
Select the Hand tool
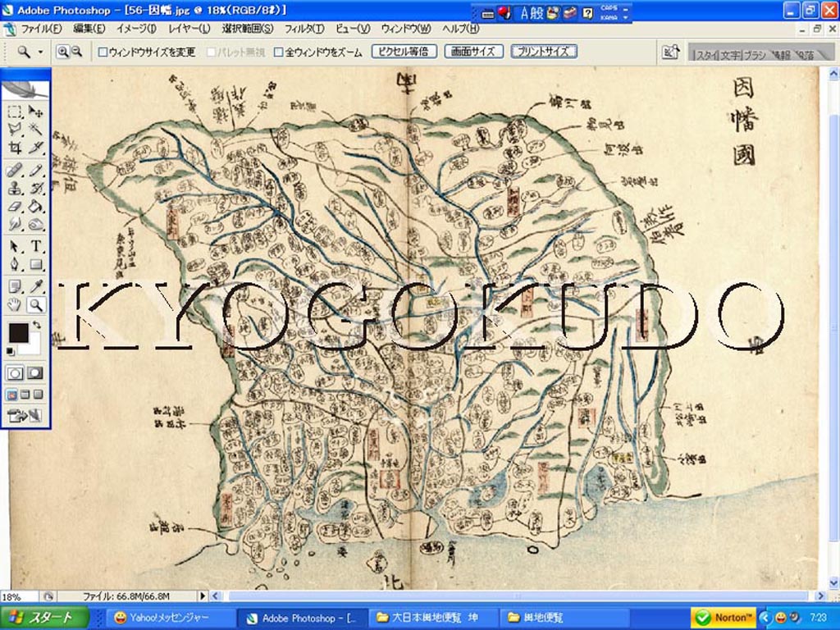click(x=15, y=305)
